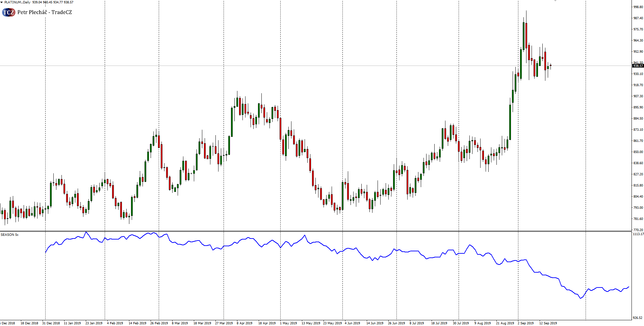
Task: Click the 31 Dec 2018 date label
Action: [51, 323]
